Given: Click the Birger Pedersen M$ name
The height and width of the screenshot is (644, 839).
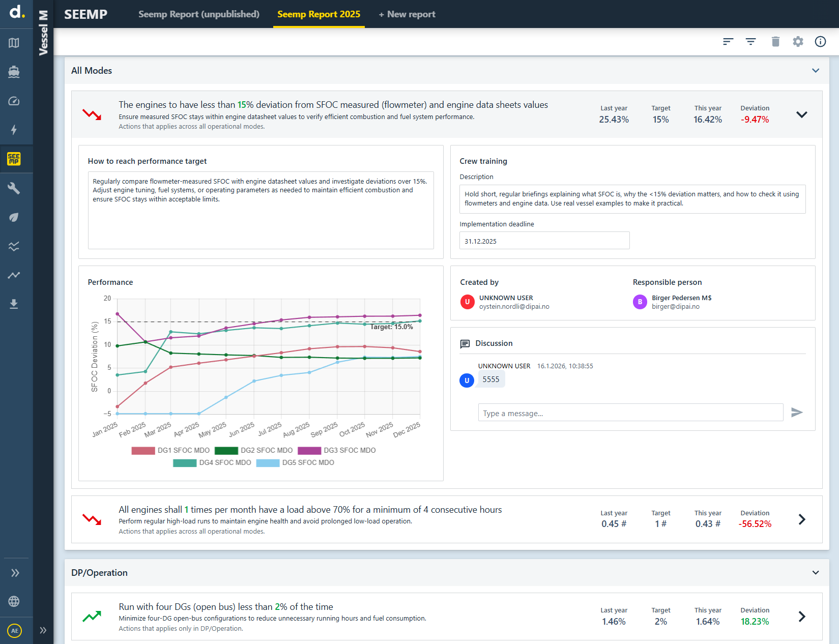Looking at the screenshot, I should tap(682, 298).
